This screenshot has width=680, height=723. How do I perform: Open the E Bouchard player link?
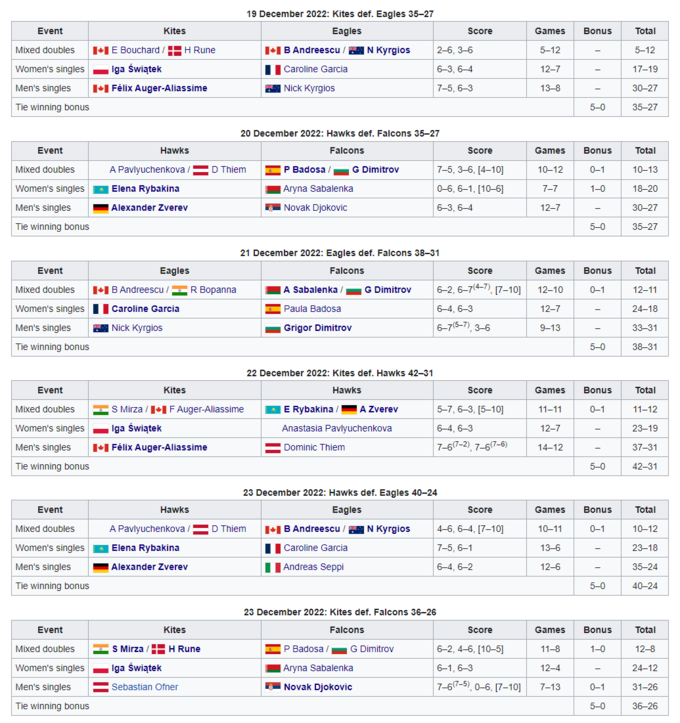(133, 50)
